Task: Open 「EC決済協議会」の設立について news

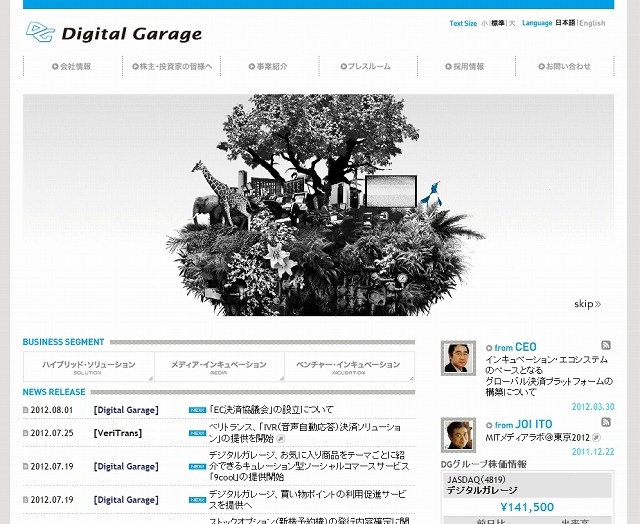Action: click(271, 409)
